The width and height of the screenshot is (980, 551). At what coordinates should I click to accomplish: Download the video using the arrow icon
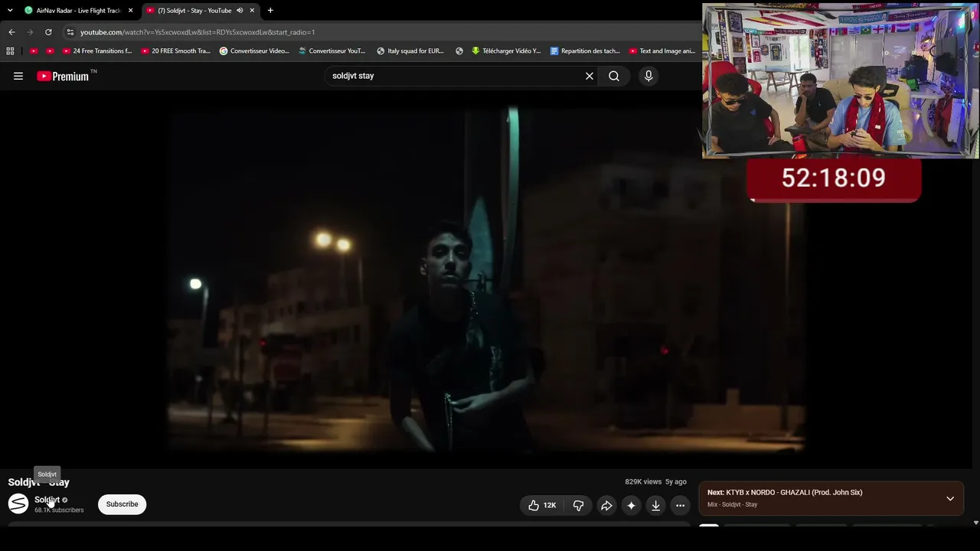coord(655,505)
